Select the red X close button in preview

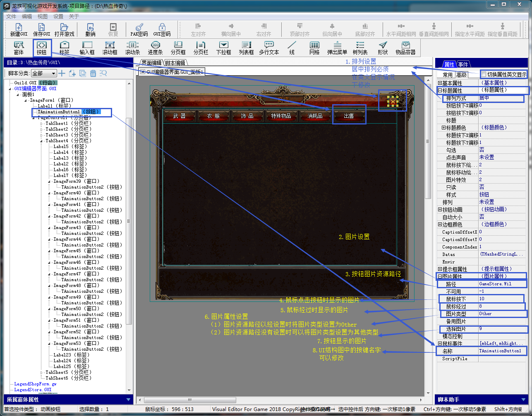pyautogui.click(x=393, y=101)
